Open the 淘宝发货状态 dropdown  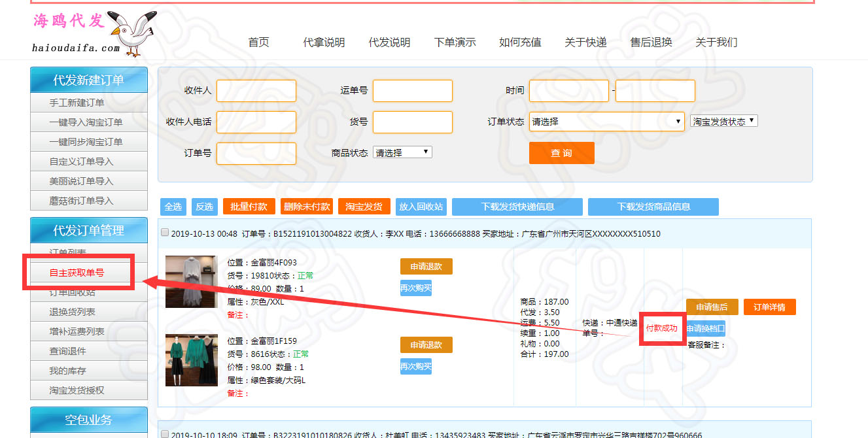(723, 121)
